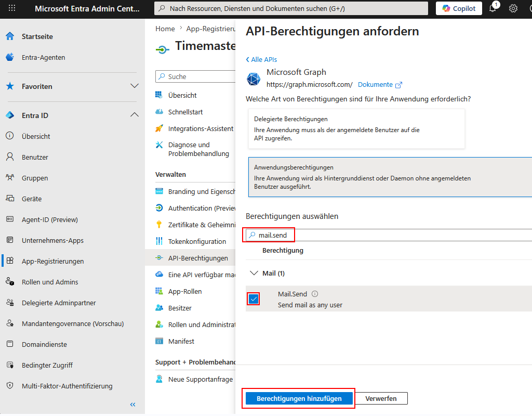Viewport: 532px width, 416px height.
Task: Open Neue Supportanfrage
Action: (x=201, y=379)
